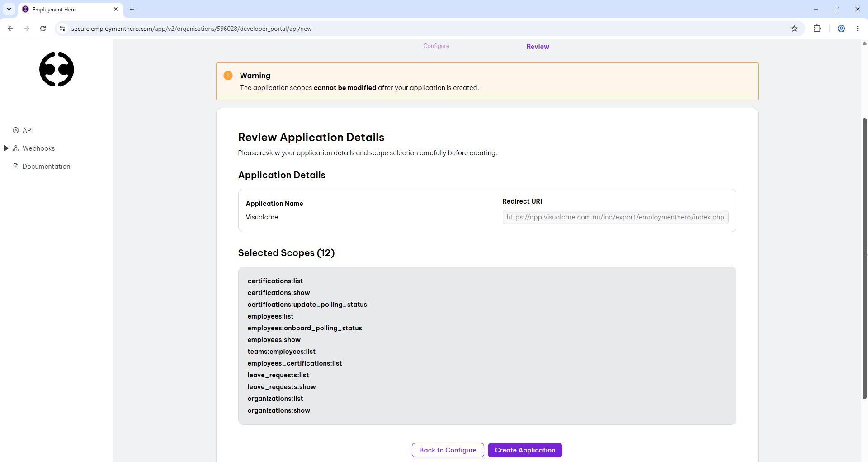868x462 pixels.
Task: Click the organizations:show scope
Action: (x=278, y=410)
